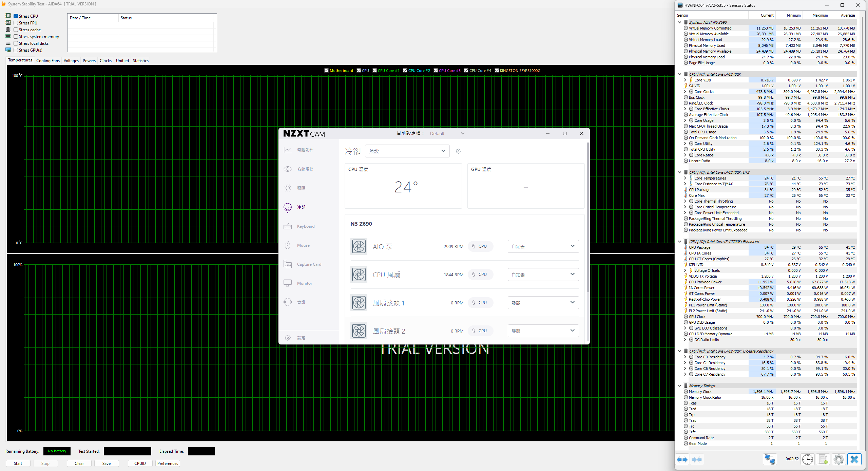
Task: Click the gear icon beside the cooling profile dropdown
Action: (458, 151)
